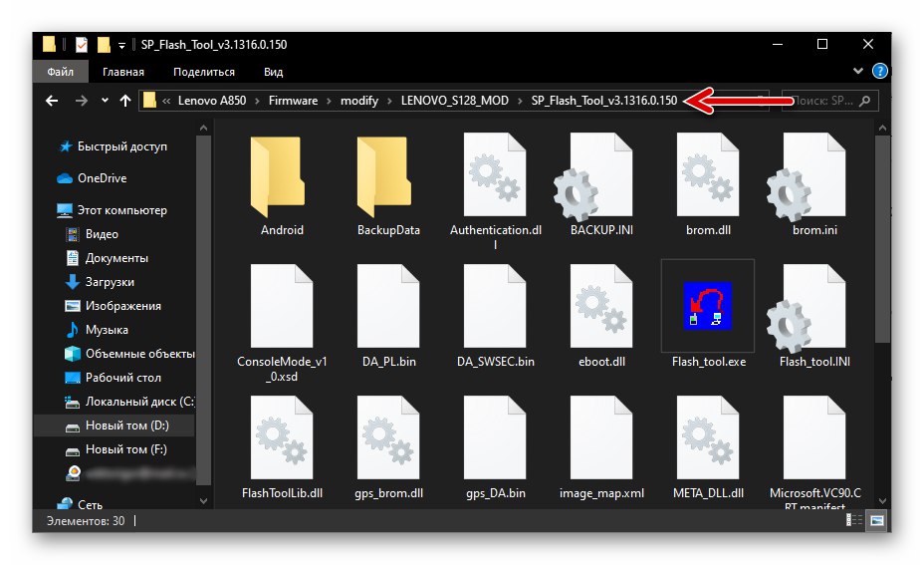924x565 pixels.
Task: Select the DA_PL.bin file
Action: pyautogui.click(x=388, y=317)
